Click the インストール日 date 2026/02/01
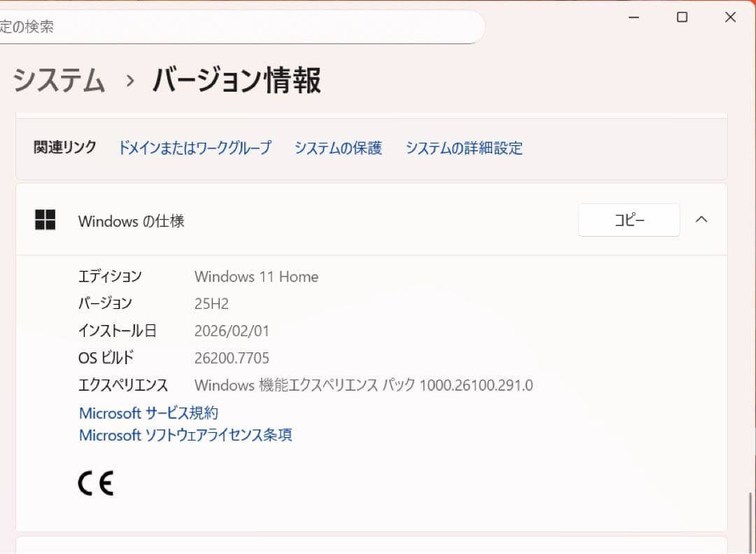The image size is (756, 554). click(232, 331)
